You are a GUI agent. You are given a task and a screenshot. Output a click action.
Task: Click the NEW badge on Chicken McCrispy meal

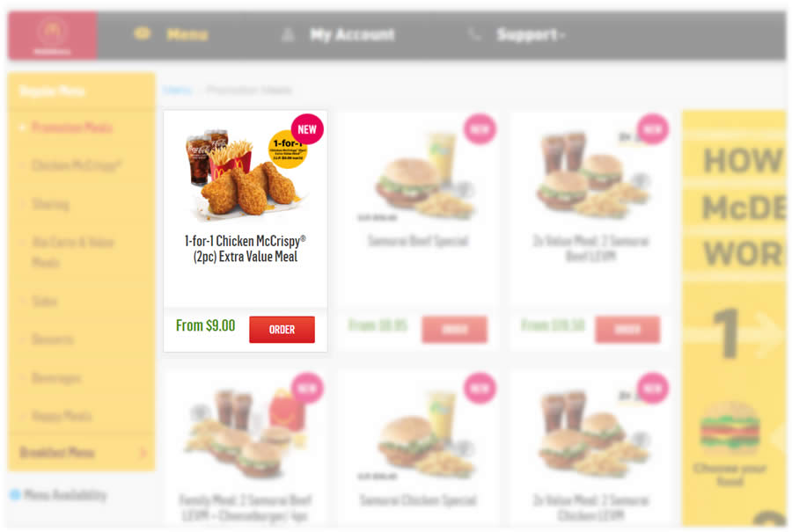[x=306, y=129]
